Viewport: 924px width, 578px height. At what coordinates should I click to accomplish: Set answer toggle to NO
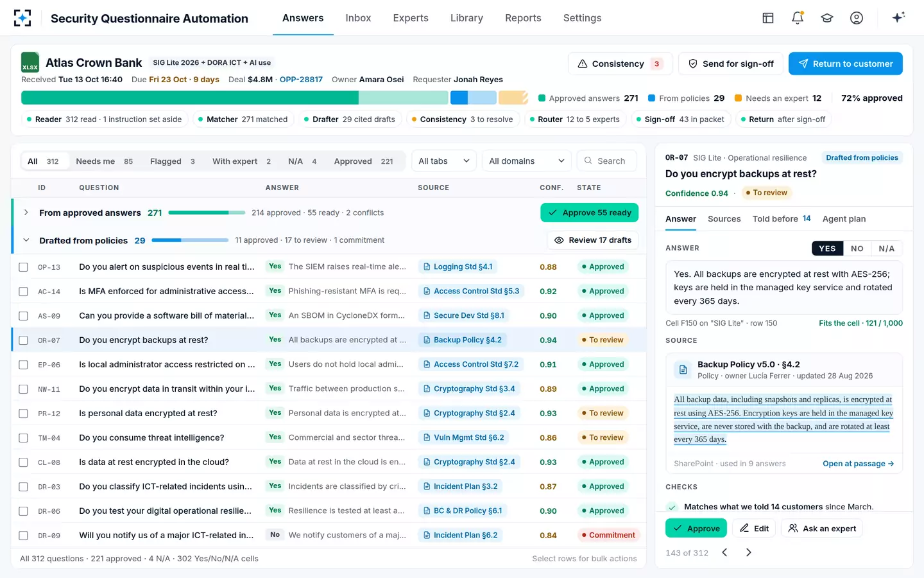tap(857, 249)
